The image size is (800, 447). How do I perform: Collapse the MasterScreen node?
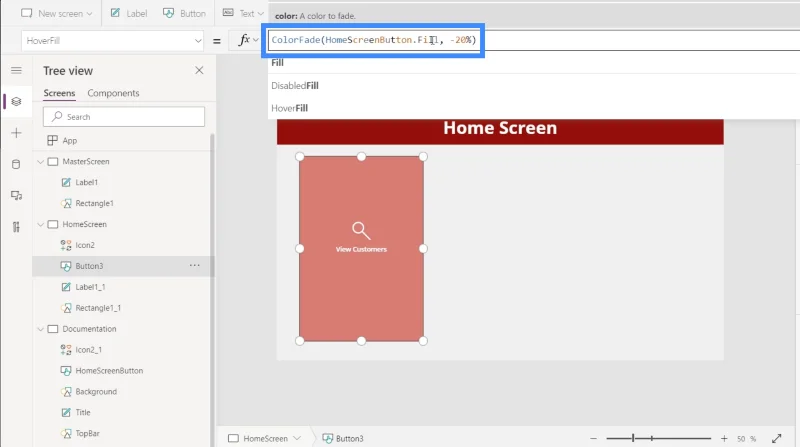click(41, 162)
